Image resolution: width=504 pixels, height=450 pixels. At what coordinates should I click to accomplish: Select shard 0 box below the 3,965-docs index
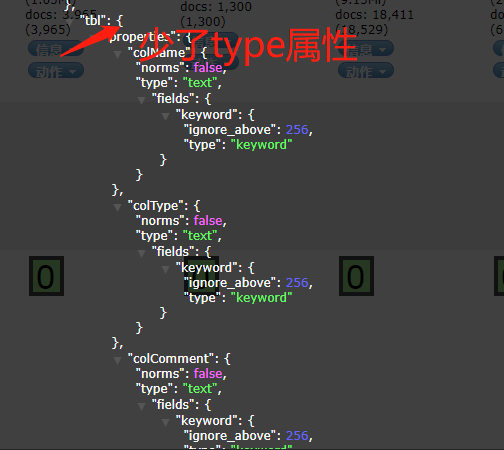click(46, 276)
